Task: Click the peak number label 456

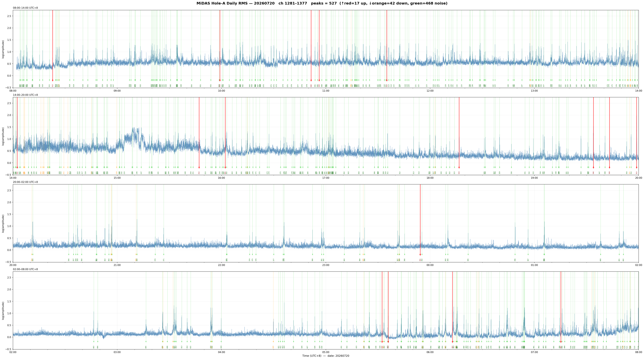Action: (431, 347)
